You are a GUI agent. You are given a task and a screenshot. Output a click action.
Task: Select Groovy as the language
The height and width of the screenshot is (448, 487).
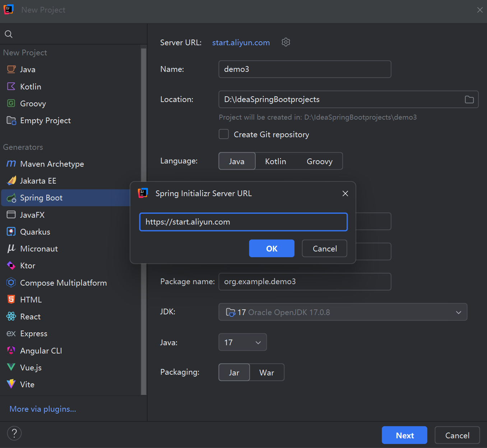coord(320,161)
